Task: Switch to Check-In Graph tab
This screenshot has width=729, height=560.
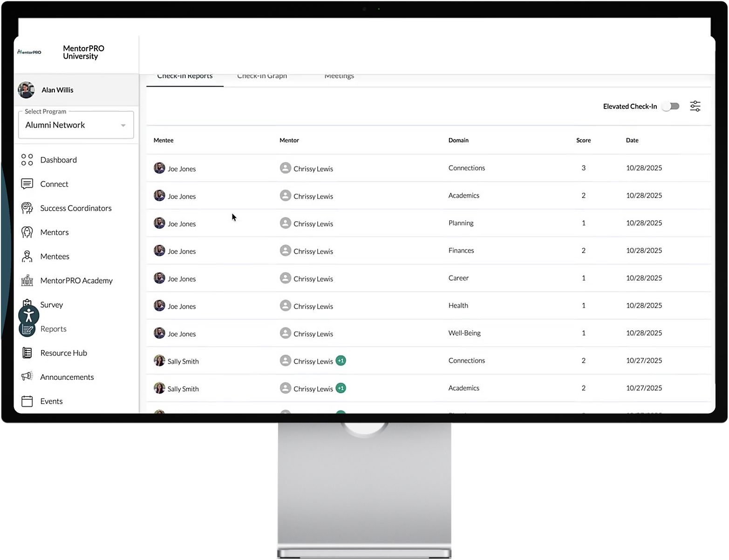Action: pyautogui.click(x=262, y=76)
